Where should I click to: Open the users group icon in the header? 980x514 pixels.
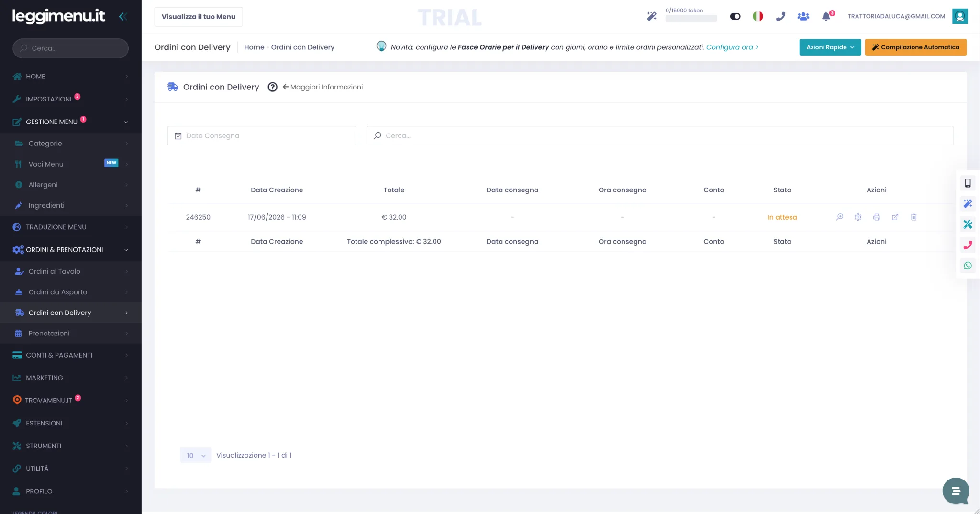click(803, 16)
